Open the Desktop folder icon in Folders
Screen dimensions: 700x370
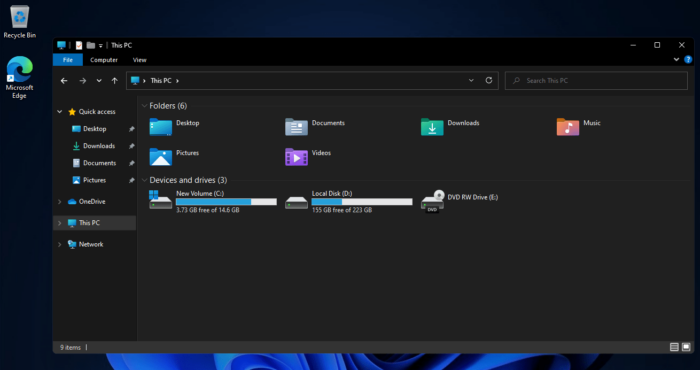coord(161,127)
